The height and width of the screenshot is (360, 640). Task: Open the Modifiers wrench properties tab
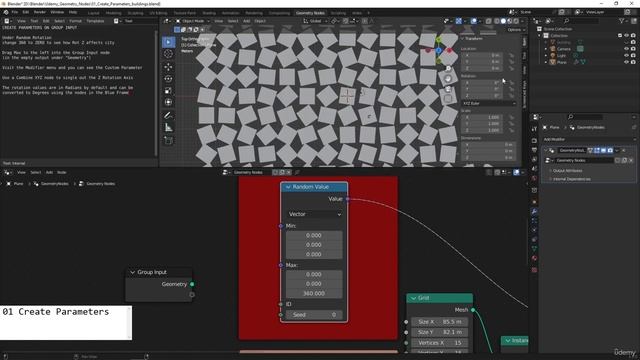pyautogui.click(x=534, y=211)
